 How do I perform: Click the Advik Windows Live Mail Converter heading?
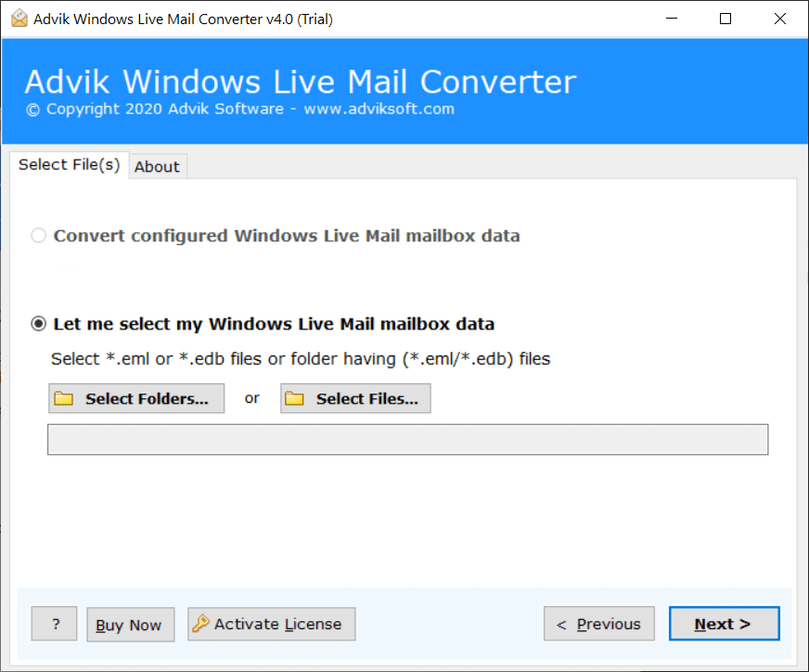tap(301, 82)
